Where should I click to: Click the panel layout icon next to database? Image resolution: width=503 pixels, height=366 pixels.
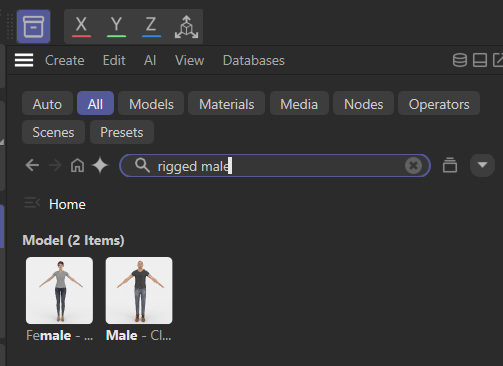pyautogui.click(x=480, y=60)
